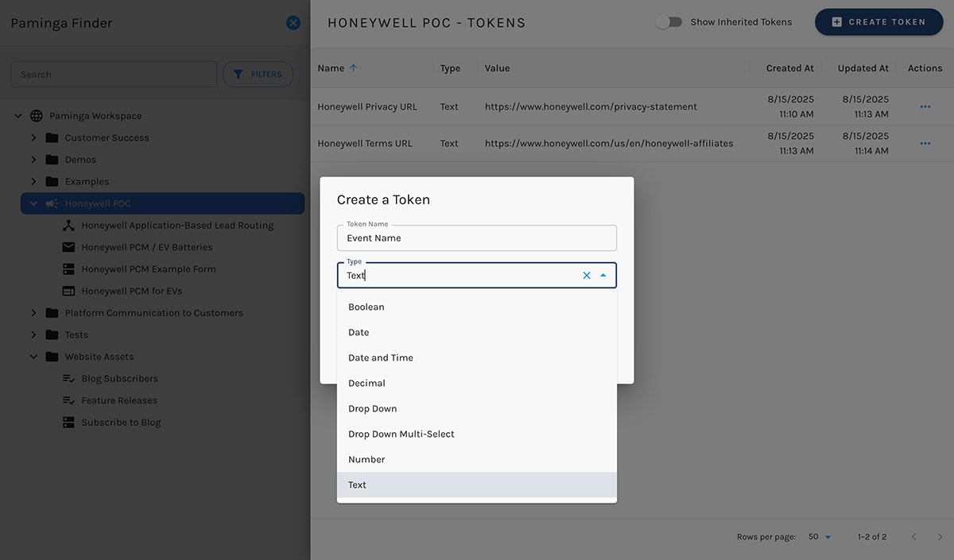The image size is (954, 560).
Task: Click the Type combo box field
Action: coord(477,276)
